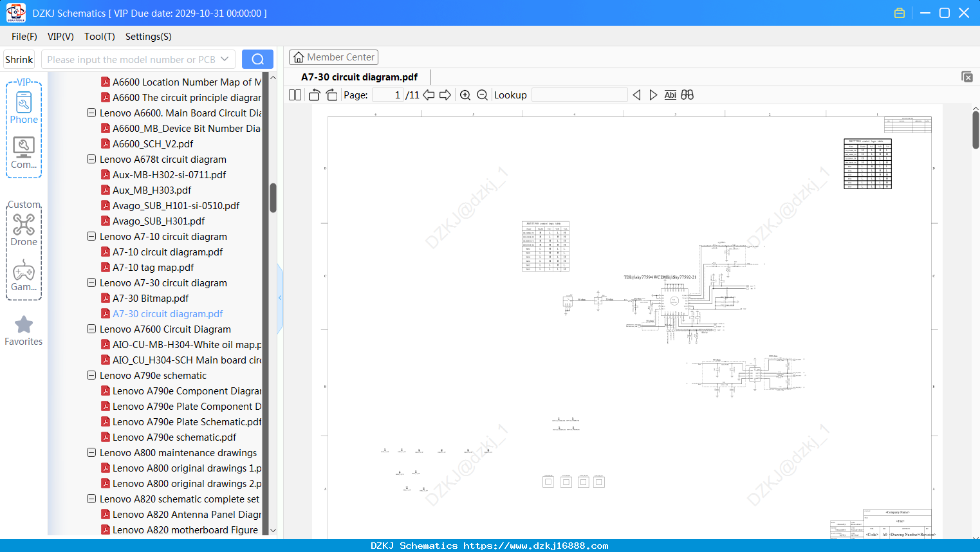Click the file tree scroll down arrow
980x552 pixels.
[x=273, y=530]
